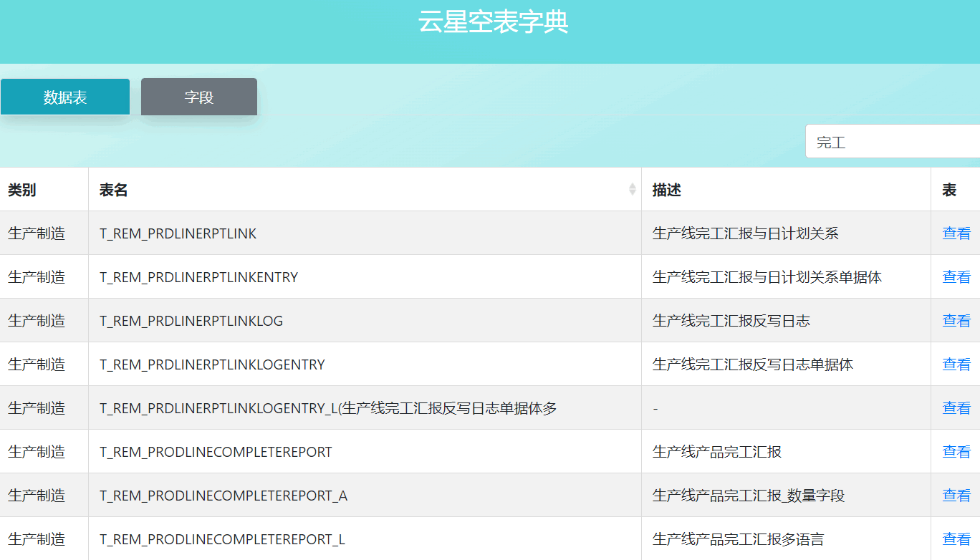Click 查看 beside 生产线完工汇报反写日志单据体
This screenshot has width=980, height=560.
(x=956, y=365)
